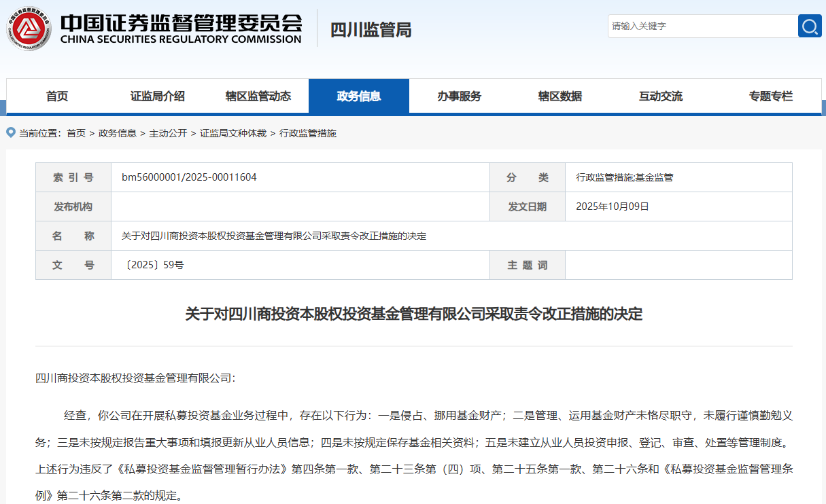
Task: Open the 辖区数据 navigation tab
Action: 560,96
